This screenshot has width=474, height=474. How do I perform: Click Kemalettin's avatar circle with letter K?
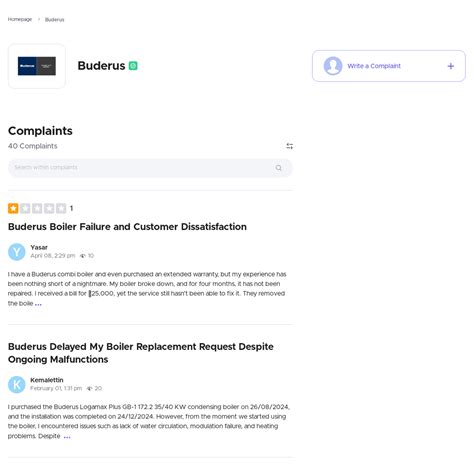(17, 384)
